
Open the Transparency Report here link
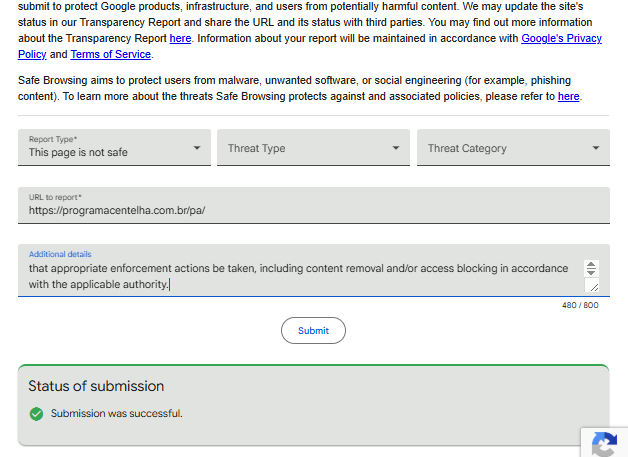[180, 38]
